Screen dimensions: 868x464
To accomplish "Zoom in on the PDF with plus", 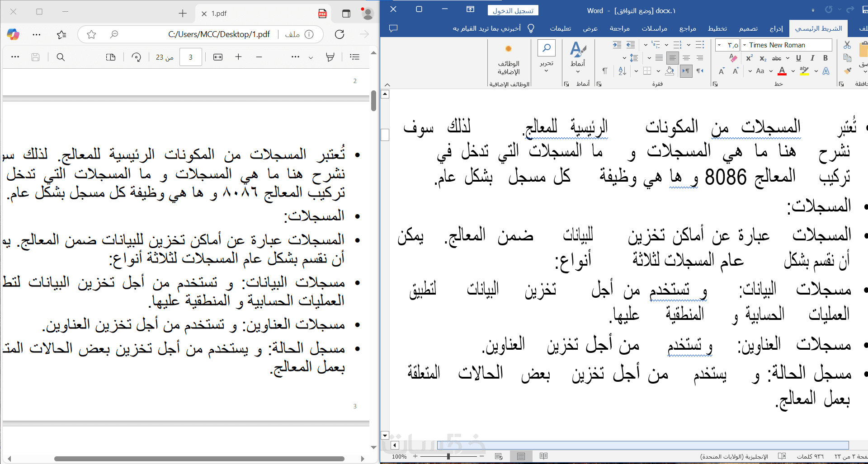I will pos(238,57).
